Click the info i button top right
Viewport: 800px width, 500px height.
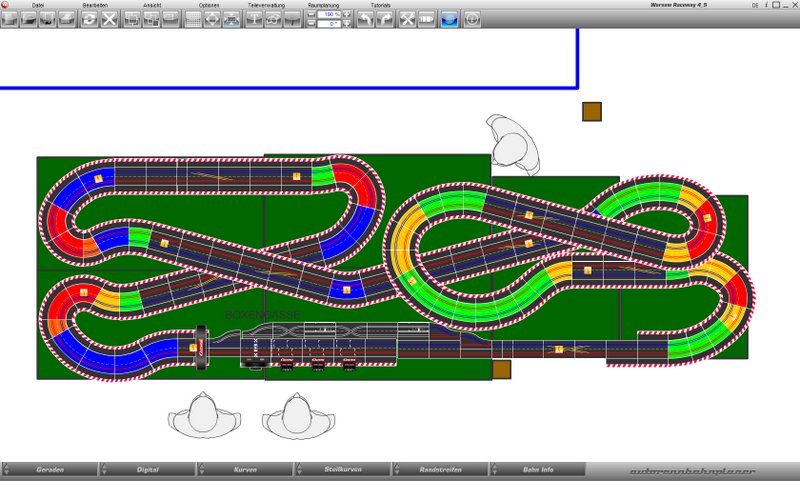[x=766, y=5]
